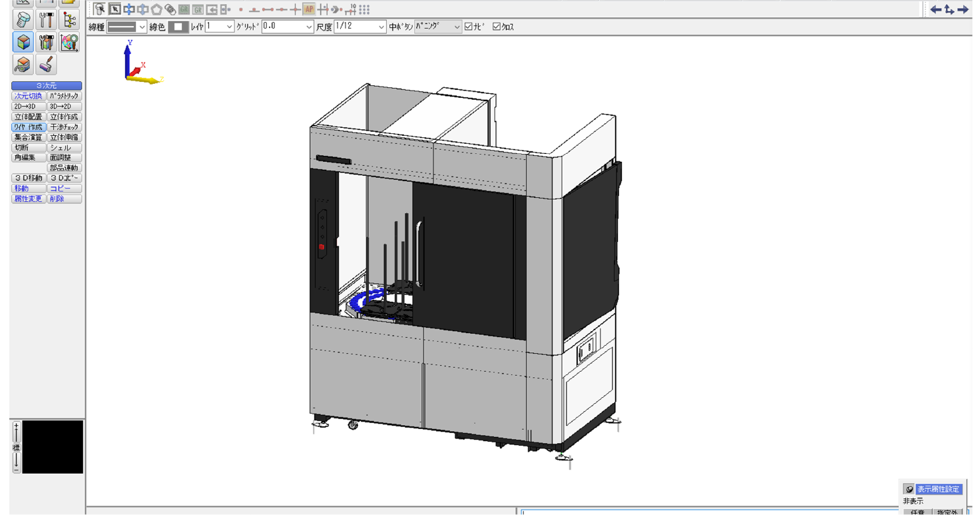This screenshot has width=980, height=515.
Task: Click the left arrow navigation icon
Action: [935, 9]
